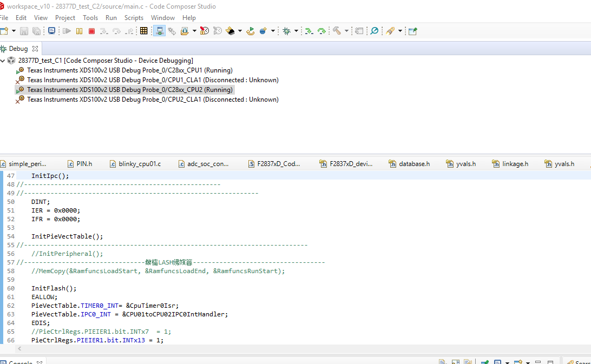Viewport: 591px width, 364px height.
Task: Click the Suspend (pause) debug button
Action: (x=80, y=31)
